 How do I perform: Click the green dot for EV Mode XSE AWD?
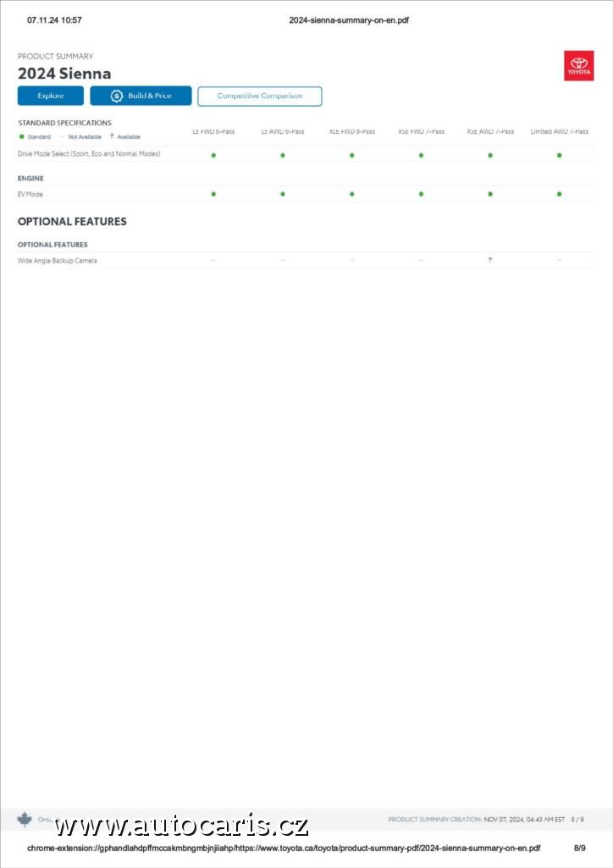pos(490,194)
